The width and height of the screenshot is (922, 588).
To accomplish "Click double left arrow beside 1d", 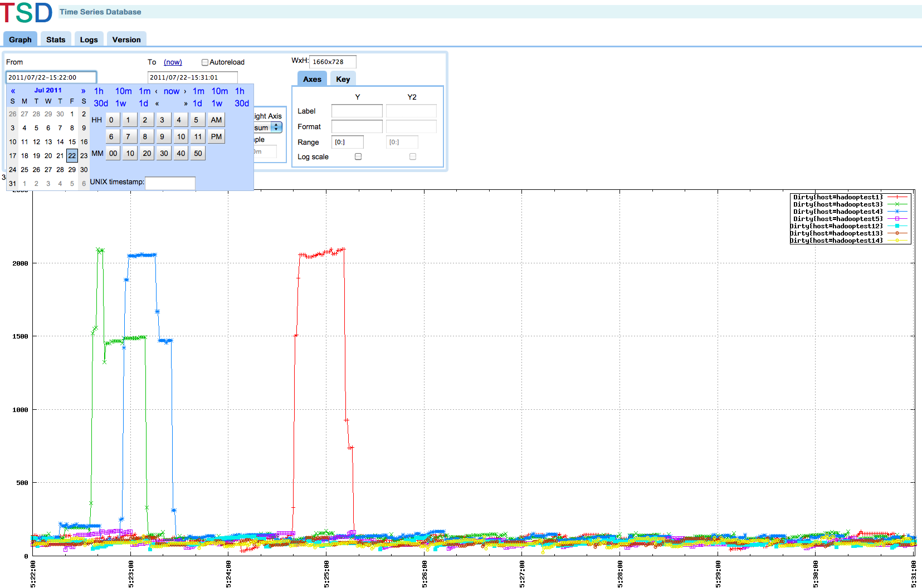I will (x=157, y=104).
